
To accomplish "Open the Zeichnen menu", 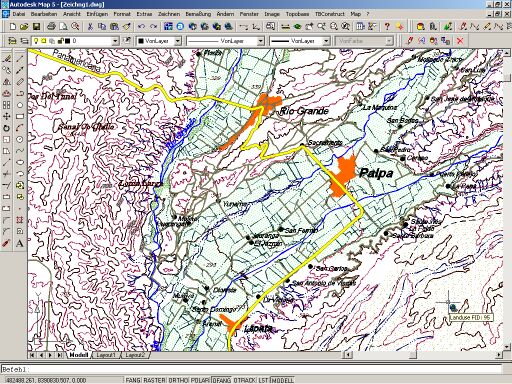I will click(169, 14).
